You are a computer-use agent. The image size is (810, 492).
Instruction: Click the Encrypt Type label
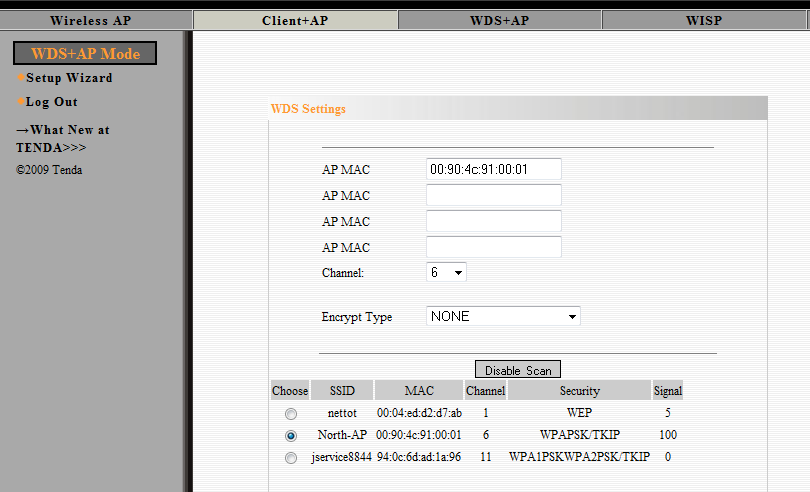pos(356,317)
